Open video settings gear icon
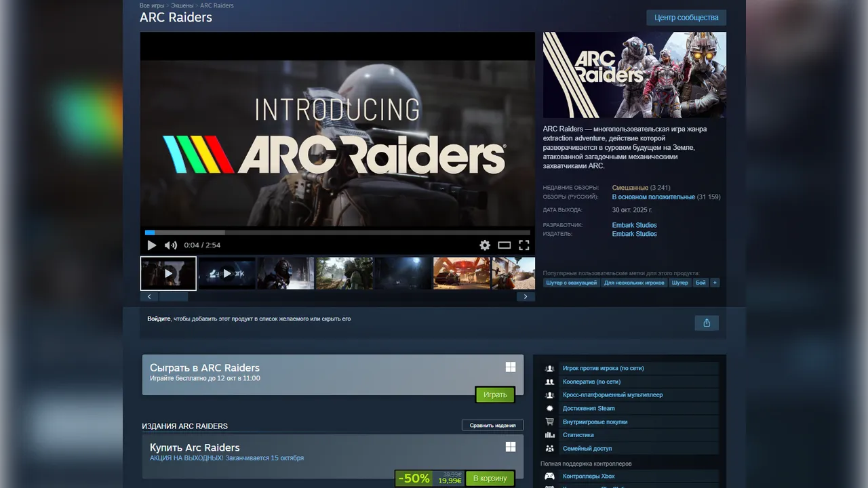This screenshot has width=868, height=488. 485,245
